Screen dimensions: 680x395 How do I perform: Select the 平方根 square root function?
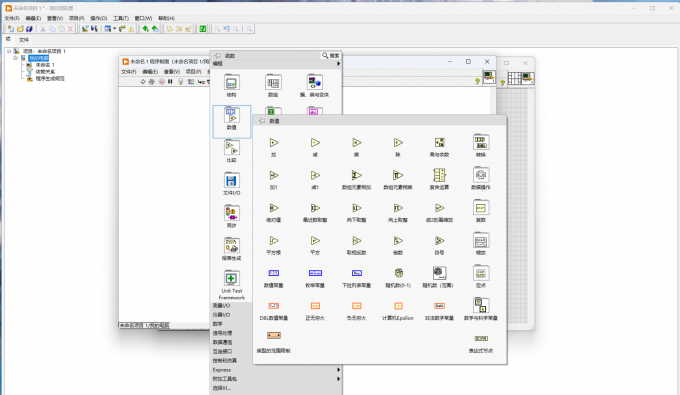274,241
